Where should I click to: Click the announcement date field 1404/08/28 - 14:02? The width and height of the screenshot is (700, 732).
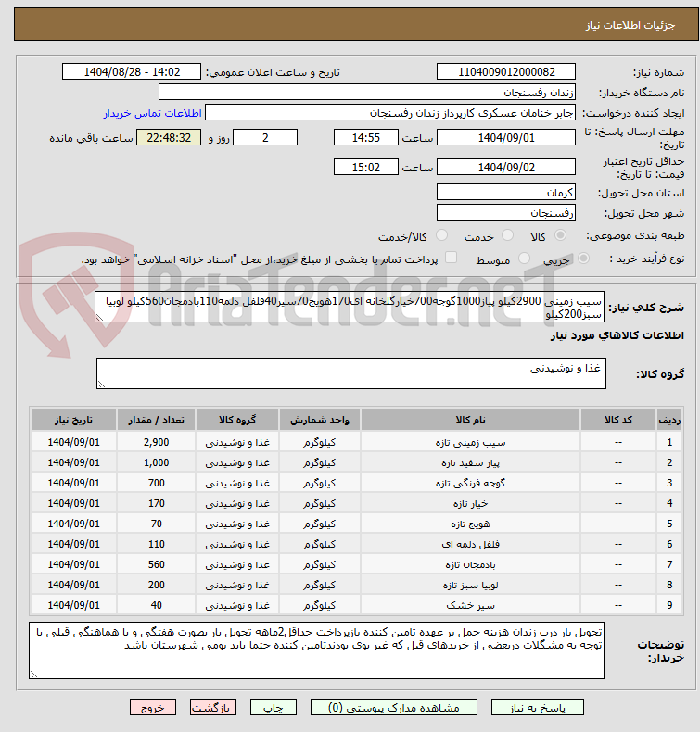pyautogui.click(x=132, y=72)
